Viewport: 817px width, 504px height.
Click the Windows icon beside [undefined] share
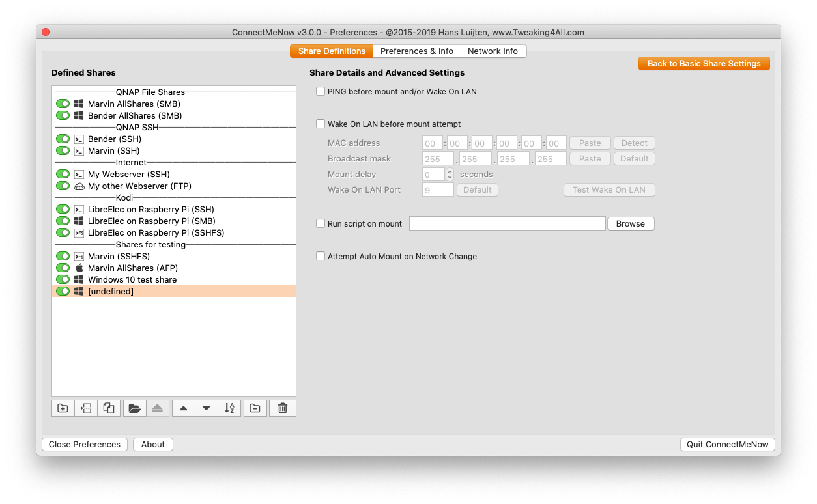point(79,291)
